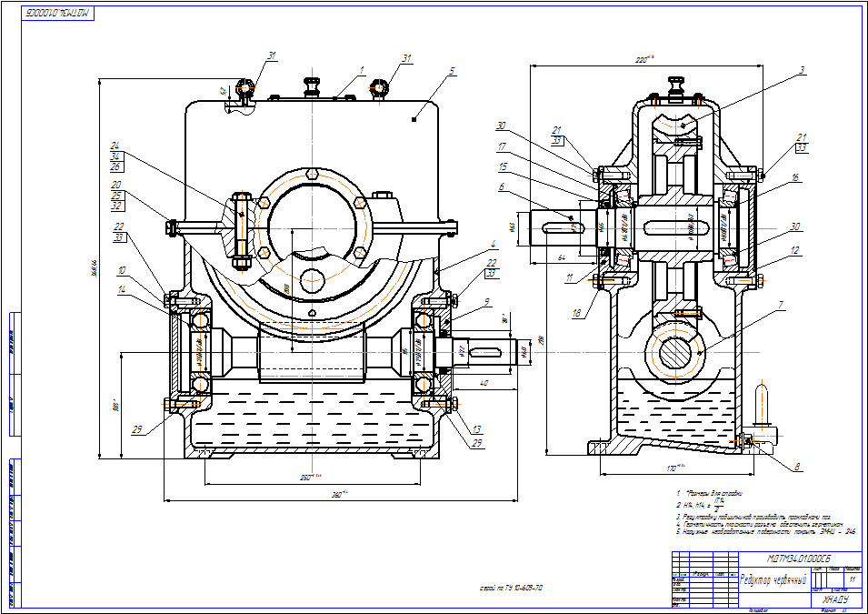The height and width of the screenshot is (614, 868).
Task: Select technical note 3 about bearing adjustment
Action: click(753, 517)
